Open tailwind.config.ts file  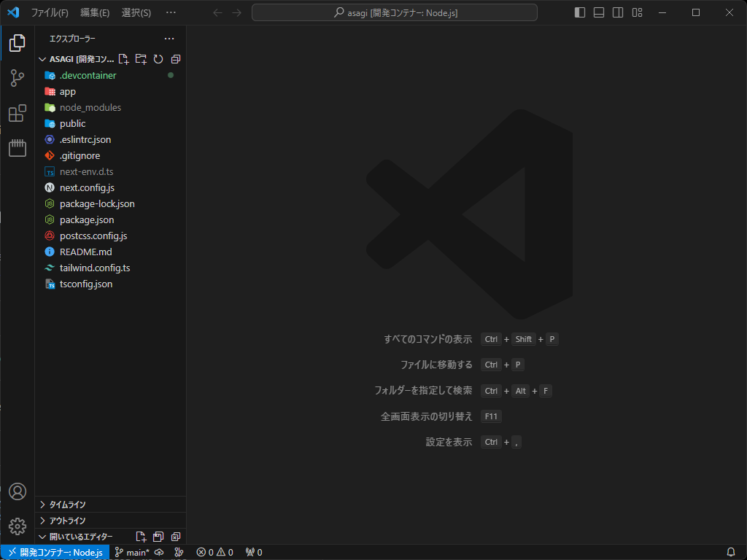point(109,268)
